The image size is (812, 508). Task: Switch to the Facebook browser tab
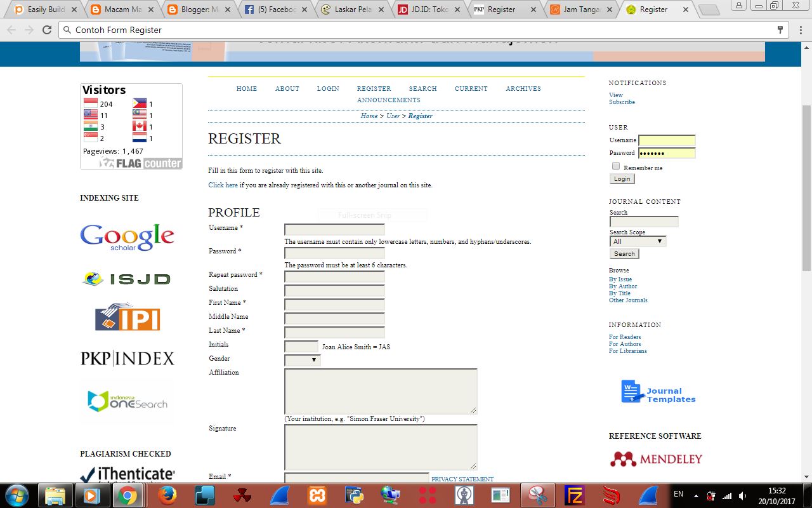[277, 10]
